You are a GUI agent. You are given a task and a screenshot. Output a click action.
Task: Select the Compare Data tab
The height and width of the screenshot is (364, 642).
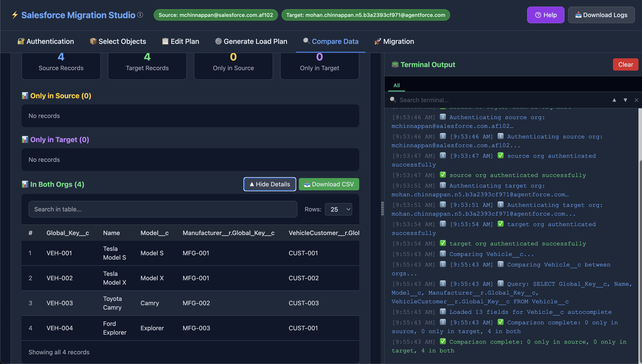tap(331, 41)
